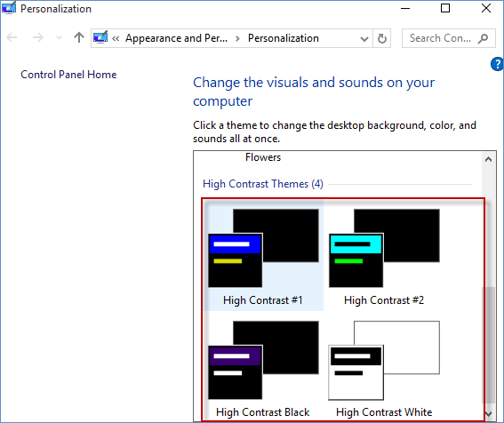Maximize the Personalization window
This screenshot has width=504, height=423.
pyautogui.click(x=445, y=8)
